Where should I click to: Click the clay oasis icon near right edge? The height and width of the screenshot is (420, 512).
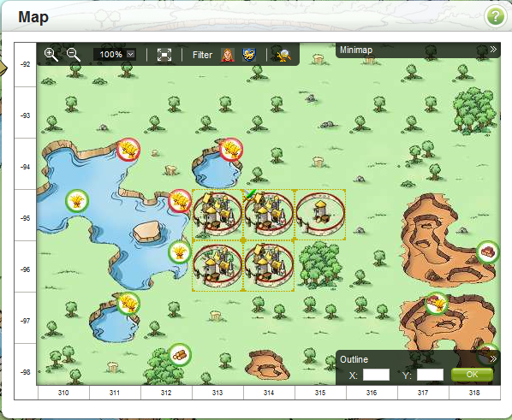pos(488,252)
